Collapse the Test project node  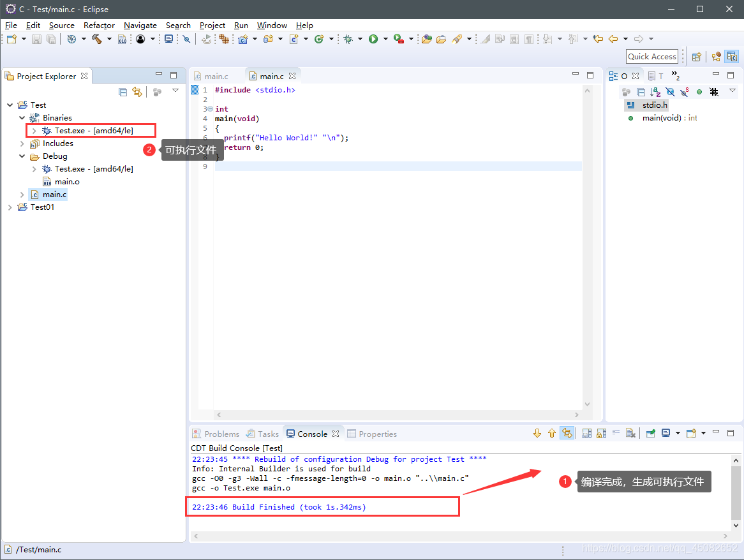click(10, 105)
